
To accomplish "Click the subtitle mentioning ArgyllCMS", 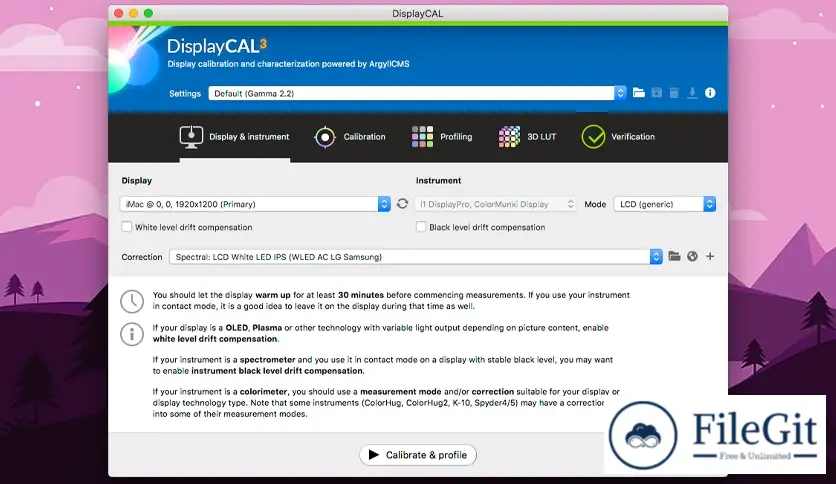I will pyautogui.click(x=288, y=64).
